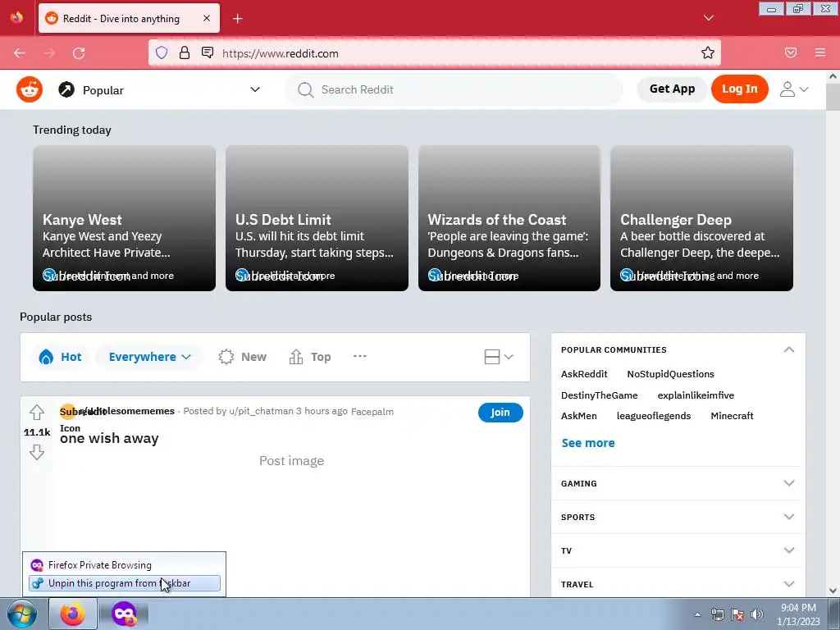
Task: Click the Facepalm award label
Action: click(x=372, y=412)
